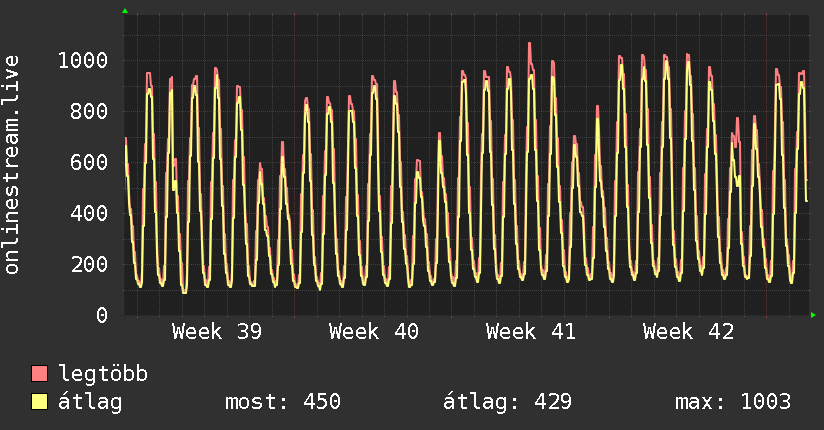The image size is (824, 430).
Task: Click the max: 1003 statistic
Action: click(733, 402)
